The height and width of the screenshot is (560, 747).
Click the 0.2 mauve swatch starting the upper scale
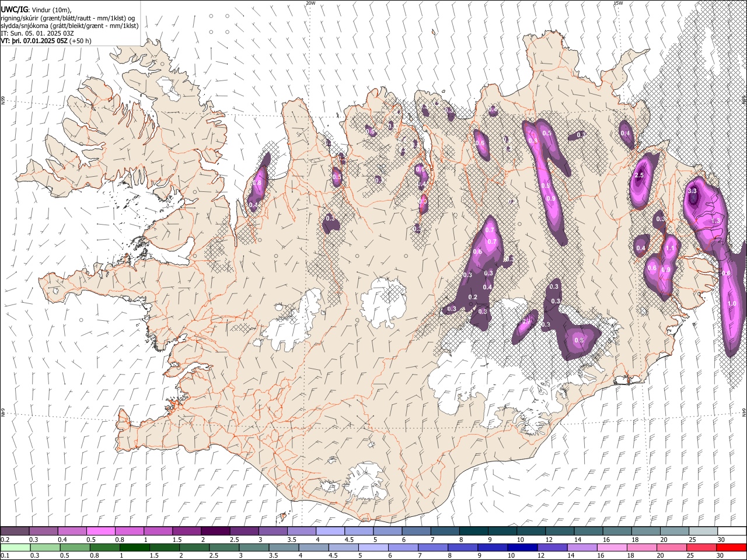pos(15,531)
